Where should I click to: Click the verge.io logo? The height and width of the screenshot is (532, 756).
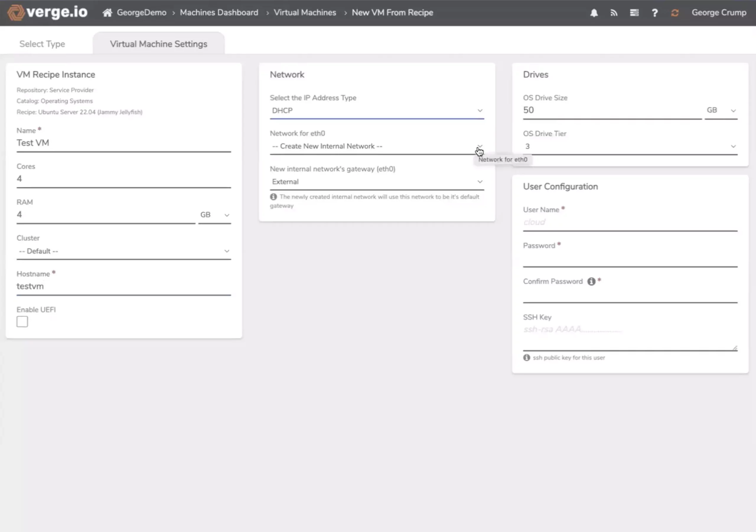click(x=48, y=12)
